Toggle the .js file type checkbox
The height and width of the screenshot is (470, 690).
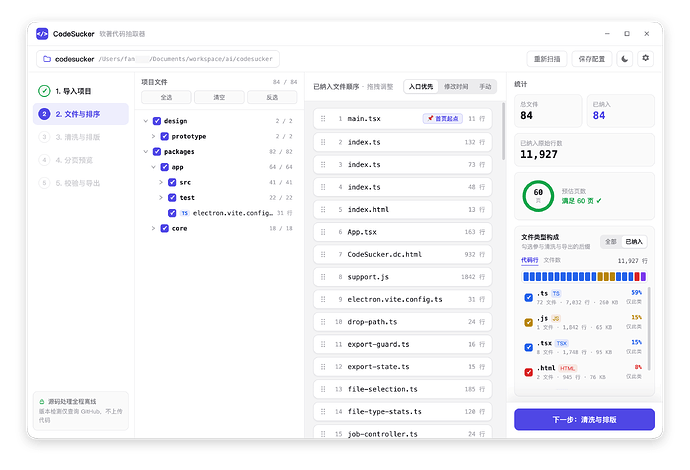529,323
